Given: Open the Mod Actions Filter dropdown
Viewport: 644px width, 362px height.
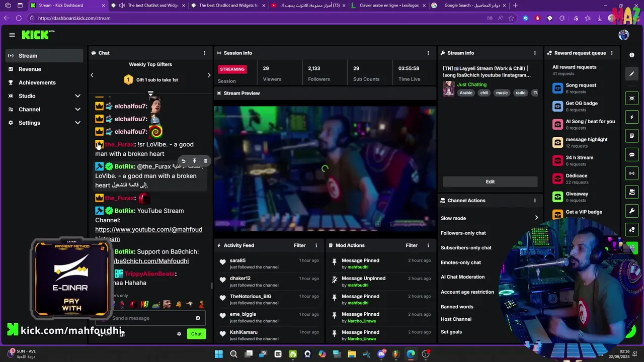Looking at the screenshot, I should (x=412, y=245).
